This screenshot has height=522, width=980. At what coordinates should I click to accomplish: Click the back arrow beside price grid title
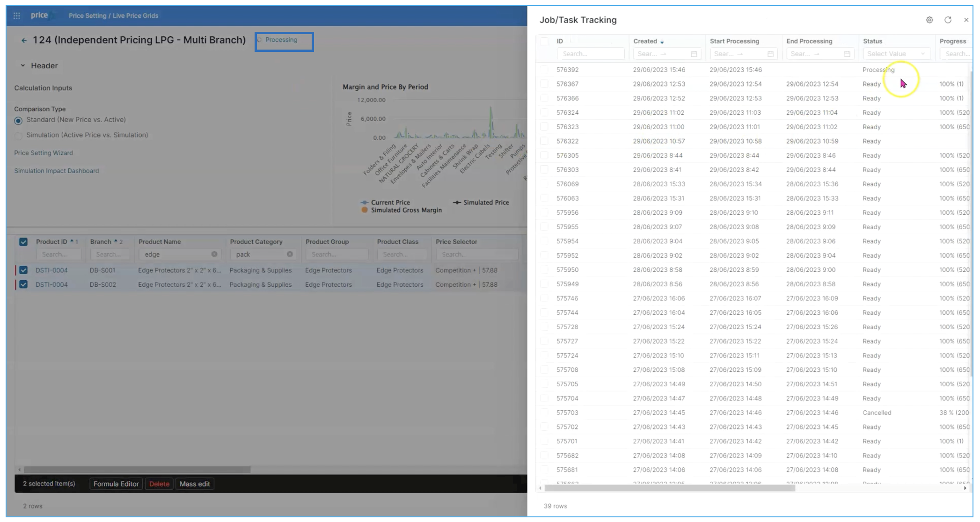pyautogui.click(x=24, y=40)
